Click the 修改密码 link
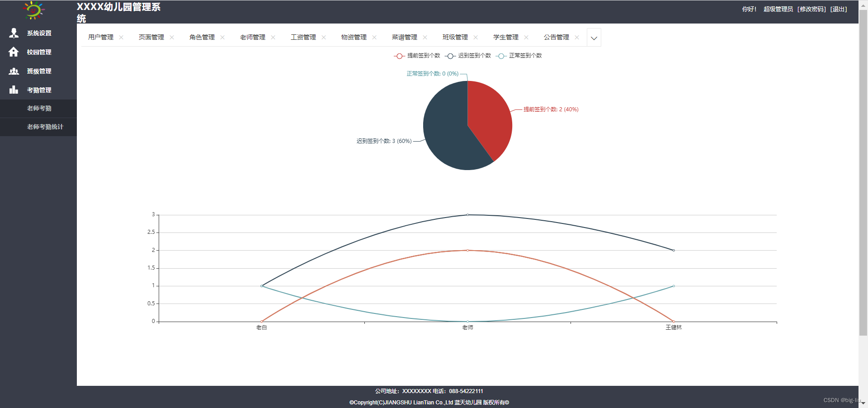Viewport: 868px width, 408px height. pos(811,9)
